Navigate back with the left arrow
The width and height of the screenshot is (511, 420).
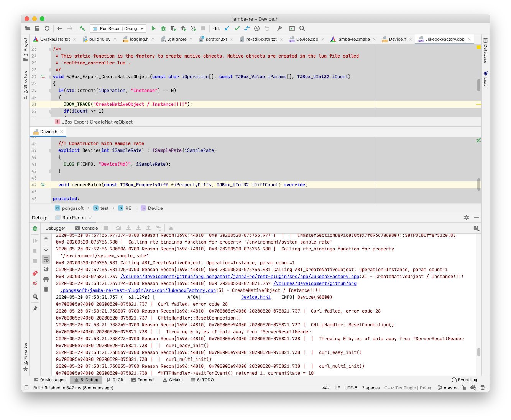click(59, 28)
